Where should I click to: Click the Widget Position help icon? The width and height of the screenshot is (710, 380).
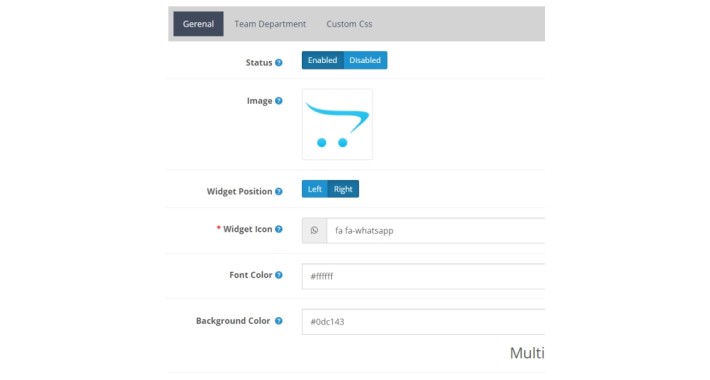[x=279, y=192]
